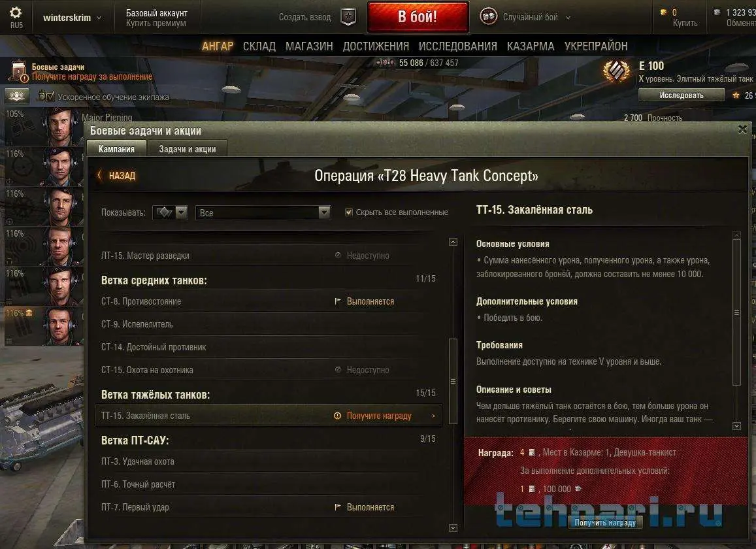Click the В бой! button
The image size is (756, 549).
click(418, 17)
